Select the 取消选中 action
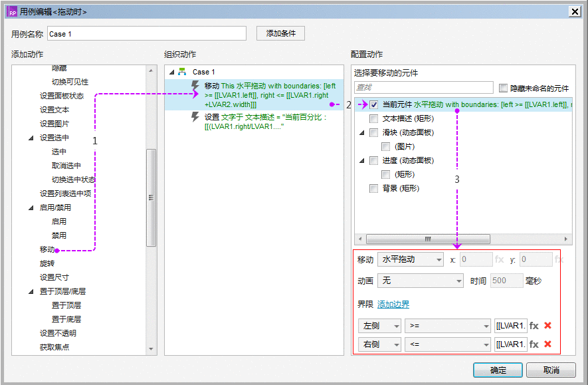The height and width of the screenshot is (385, 588). pos(66,166)
